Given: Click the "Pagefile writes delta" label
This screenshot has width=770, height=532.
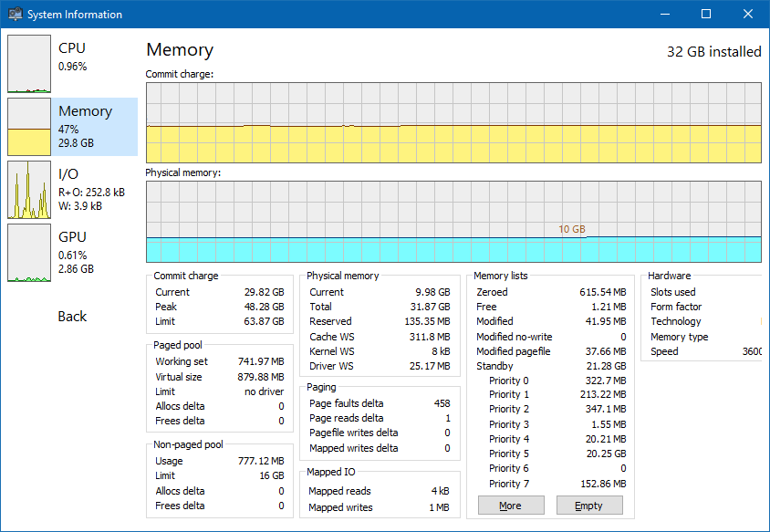Looking at the screenshot, I should (x=354, y=433).
